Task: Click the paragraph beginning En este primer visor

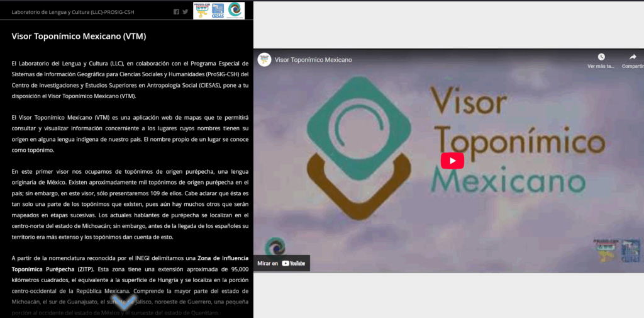Action: [130, 204]
